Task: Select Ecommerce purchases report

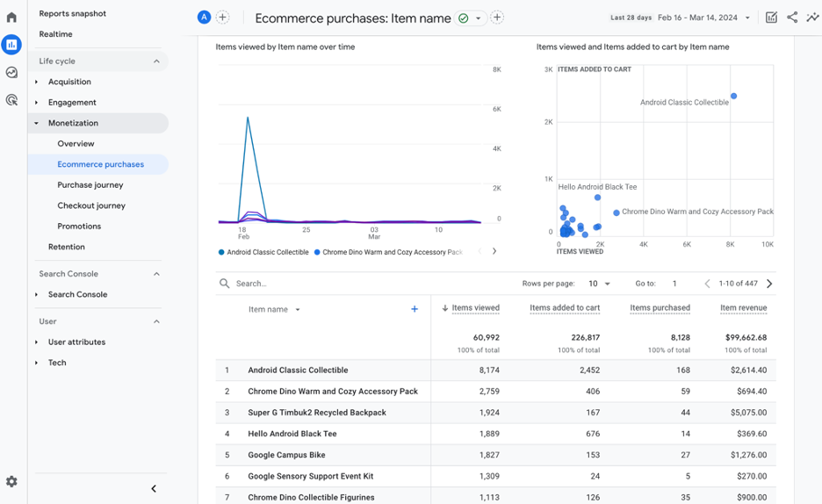Action: pos(101,164)
